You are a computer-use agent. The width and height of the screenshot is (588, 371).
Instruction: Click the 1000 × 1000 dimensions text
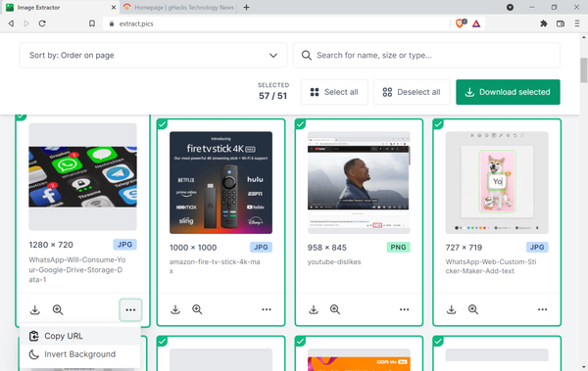click(193, 248)
